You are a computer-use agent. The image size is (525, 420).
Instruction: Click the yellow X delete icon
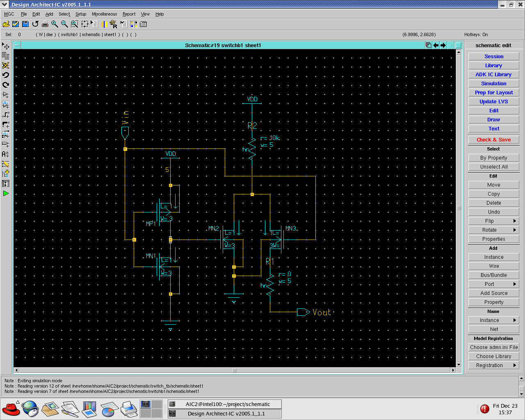[x=6, y=65]
